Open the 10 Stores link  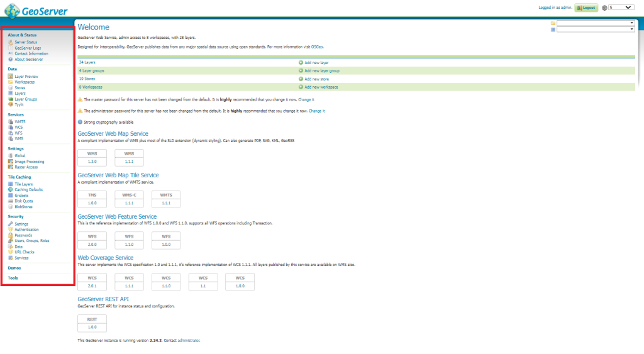click(87, 79)
